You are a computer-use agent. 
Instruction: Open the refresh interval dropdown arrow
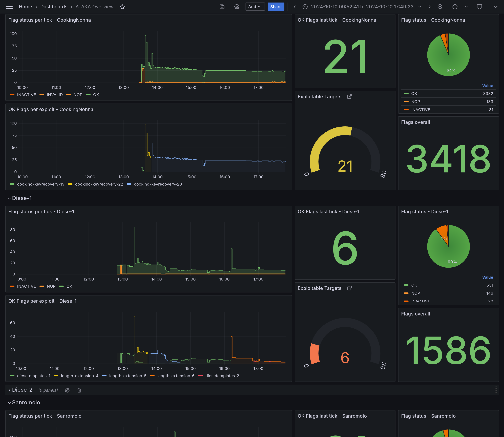466,7
